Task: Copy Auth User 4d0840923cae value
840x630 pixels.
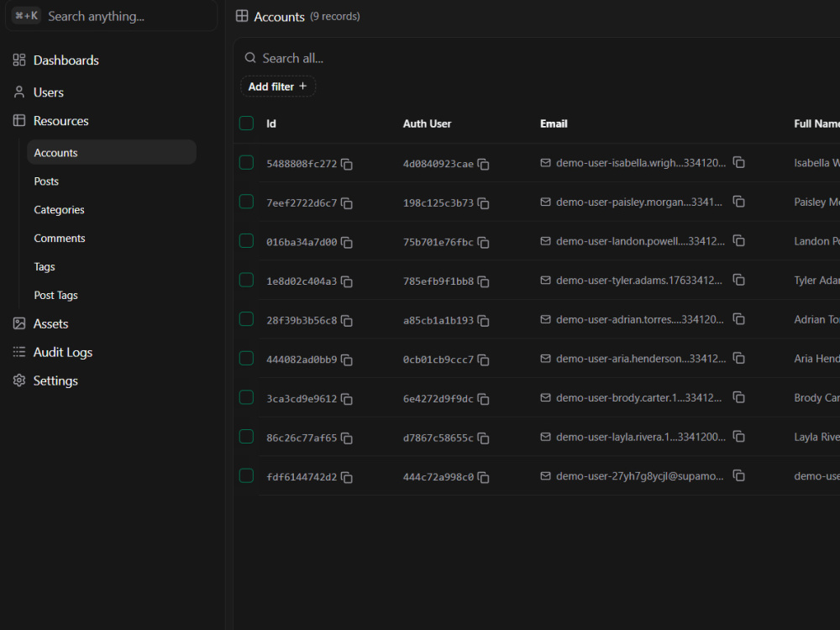Action: 483,164
